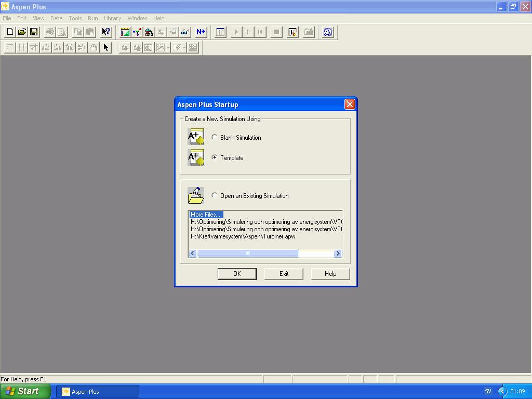Image resolution: width=532 pixels, height=399 pixels.
Task: Choose the black arrow select-mode pointer icon
Action: tap(106, 47)
